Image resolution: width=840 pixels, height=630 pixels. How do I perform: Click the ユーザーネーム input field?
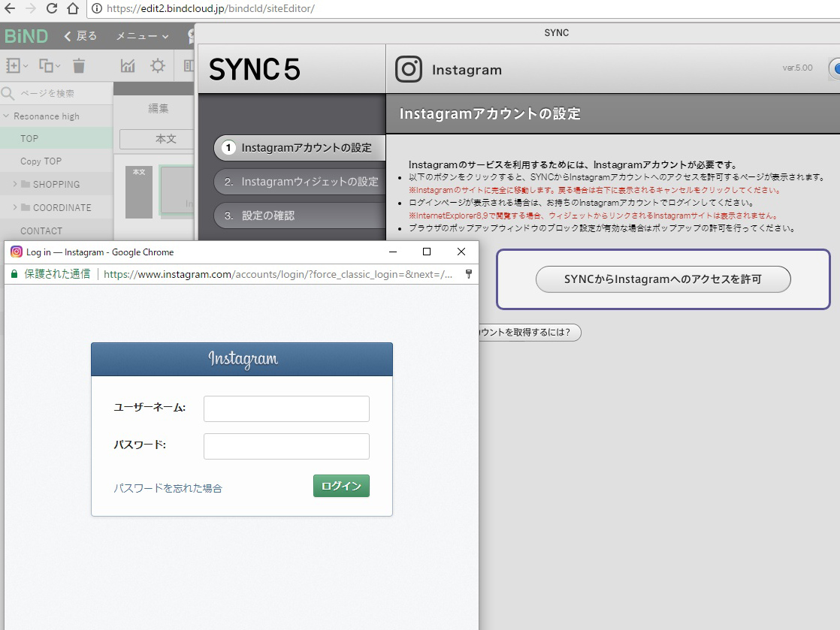pyautogui.click(x=286, y=408)
